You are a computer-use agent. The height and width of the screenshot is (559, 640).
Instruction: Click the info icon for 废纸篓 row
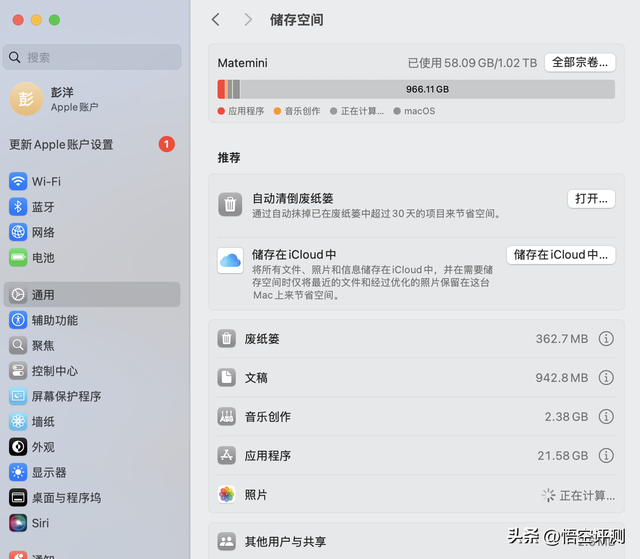(606, 339)
